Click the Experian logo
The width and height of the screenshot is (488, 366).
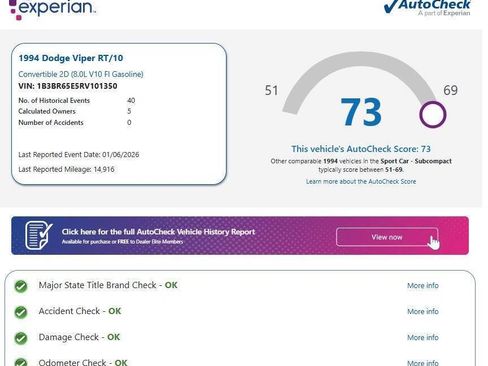tap(52, 9)
